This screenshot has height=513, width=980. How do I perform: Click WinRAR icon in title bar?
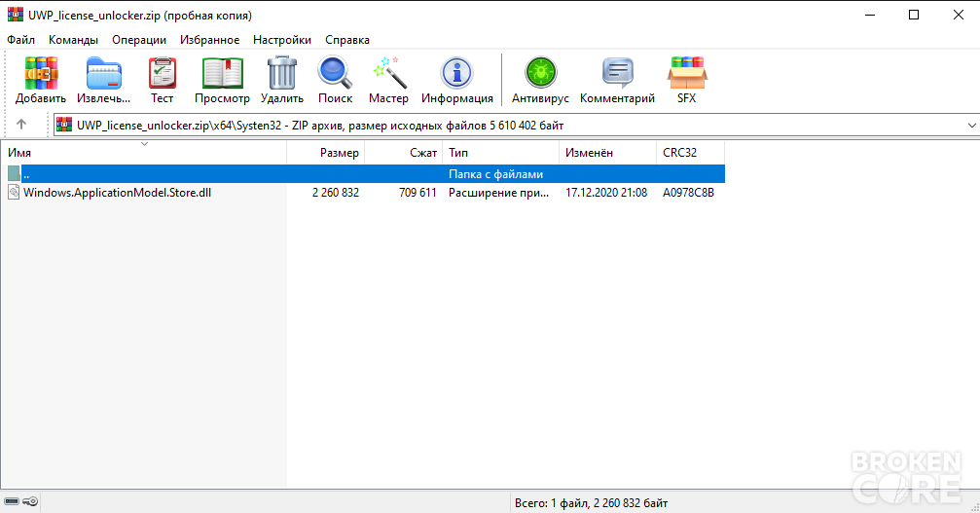tap(15, 15)
